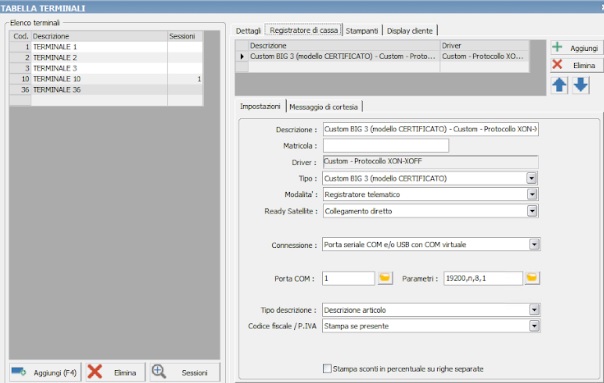
Task: Open the Tipo dropdown
Action: (x=532, y=178)
